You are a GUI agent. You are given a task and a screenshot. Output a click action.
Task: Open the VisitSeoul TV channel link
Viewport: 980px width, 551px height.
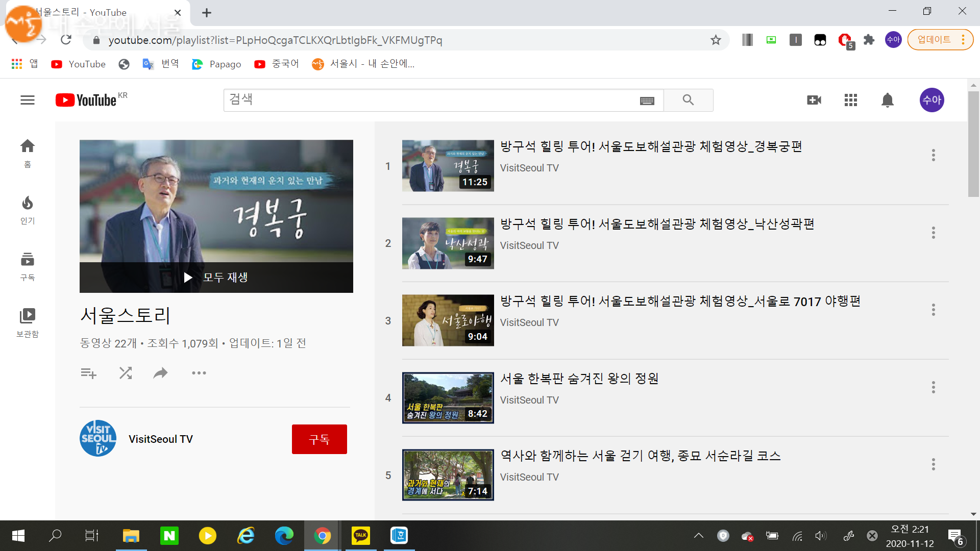(160, 439)
